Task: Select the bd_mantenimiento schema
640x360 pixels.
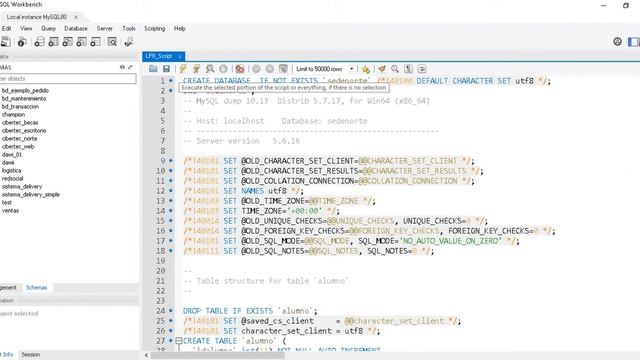Action: [x=24, y=99]
